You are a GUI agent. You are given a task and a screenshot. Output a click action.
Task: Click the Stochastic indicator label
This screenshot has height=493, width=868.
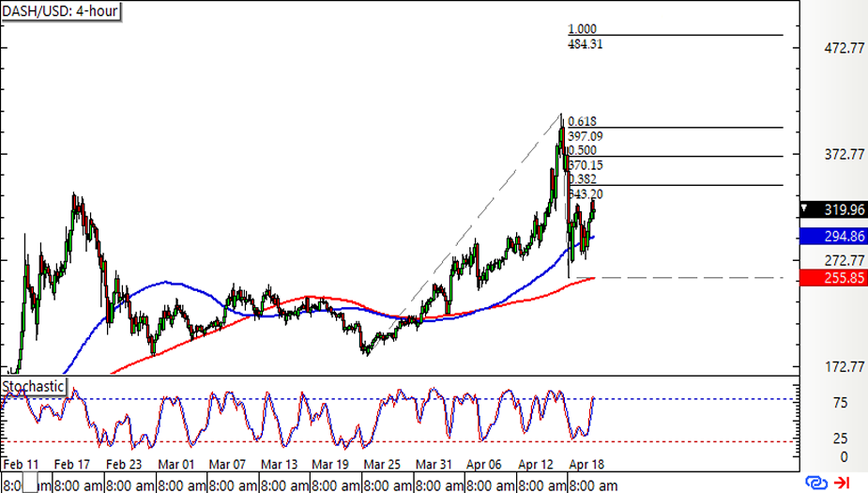[33, 386]
